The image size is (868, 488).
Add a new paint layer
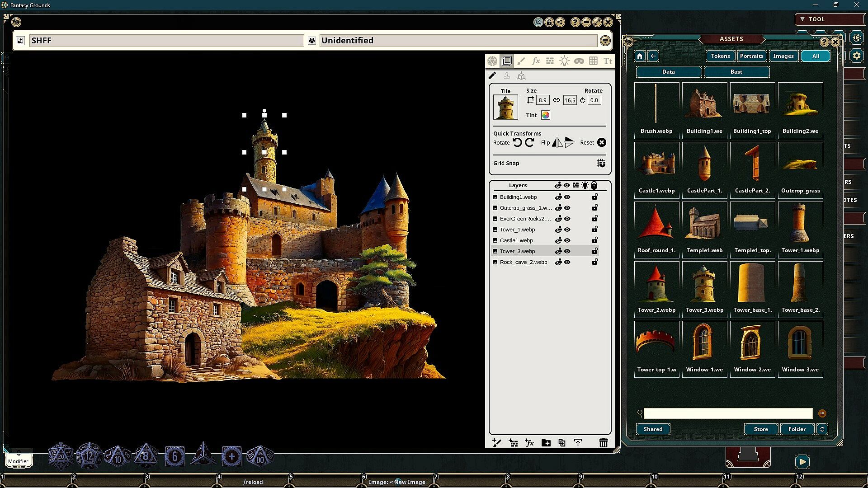(497, 443)
